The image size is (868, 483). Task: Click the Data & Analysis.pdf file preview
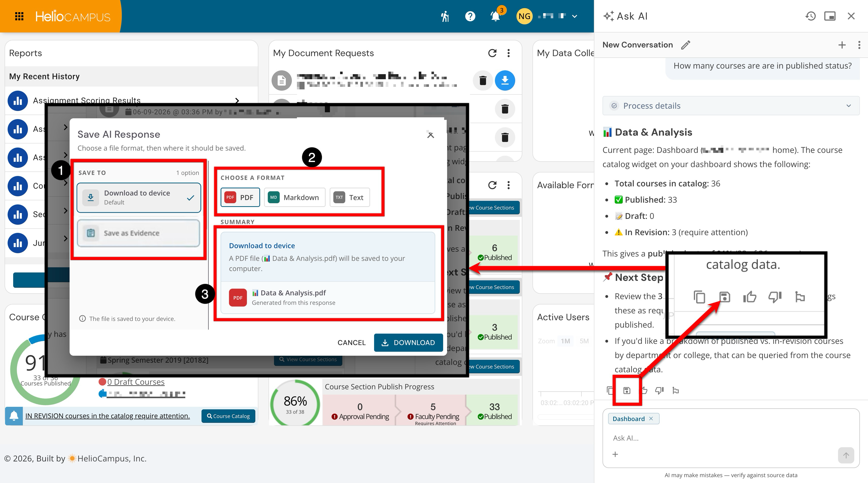(x=327, y=298)
